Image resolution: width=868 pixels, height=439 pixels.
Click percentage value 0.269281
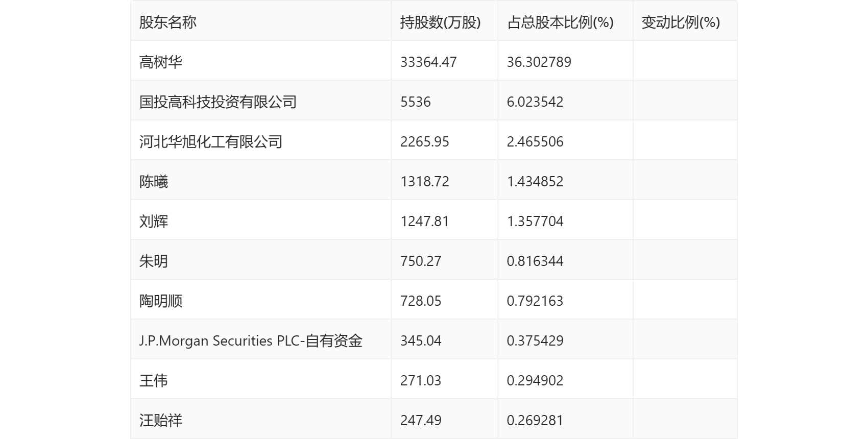coord(535,420)
